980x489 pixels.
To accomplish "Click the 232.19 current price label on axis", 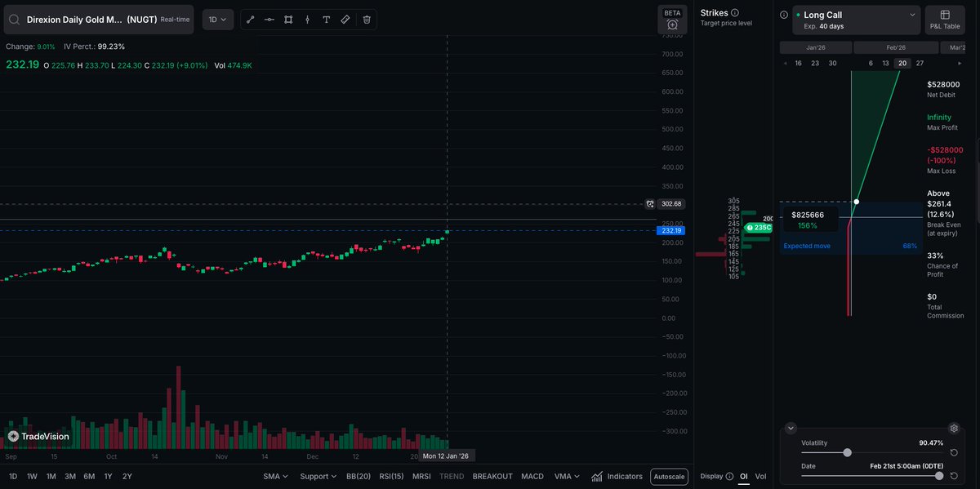I will click(x=671, y=231).
